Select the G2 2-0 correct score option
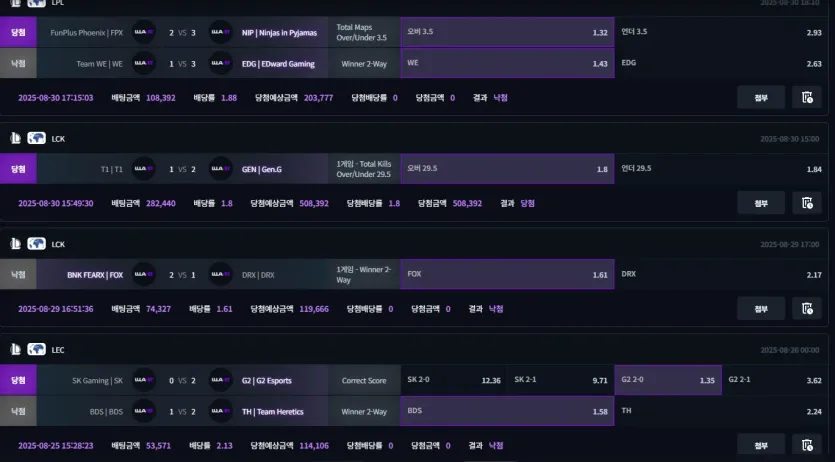This screenshot has height=462, width=835. 668,380
